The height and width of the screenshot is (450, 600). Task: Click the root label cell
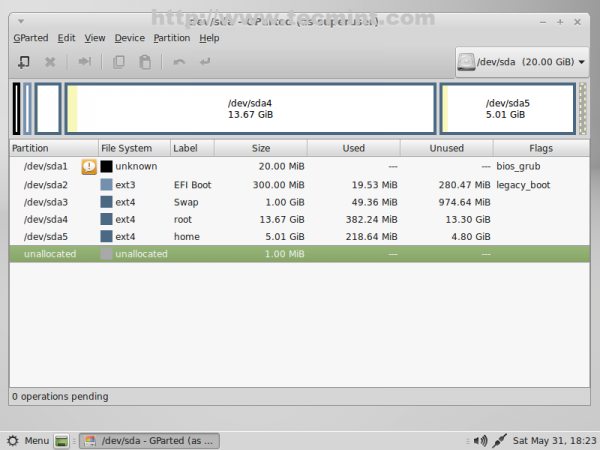(183, 219)
